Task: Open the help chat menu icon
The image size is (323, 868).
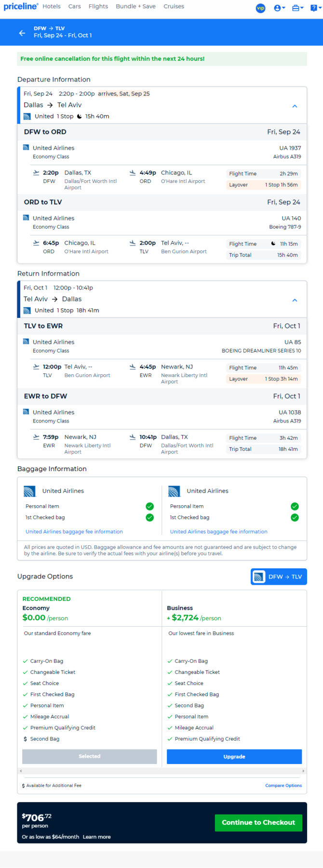Action: tap(316, 8)
